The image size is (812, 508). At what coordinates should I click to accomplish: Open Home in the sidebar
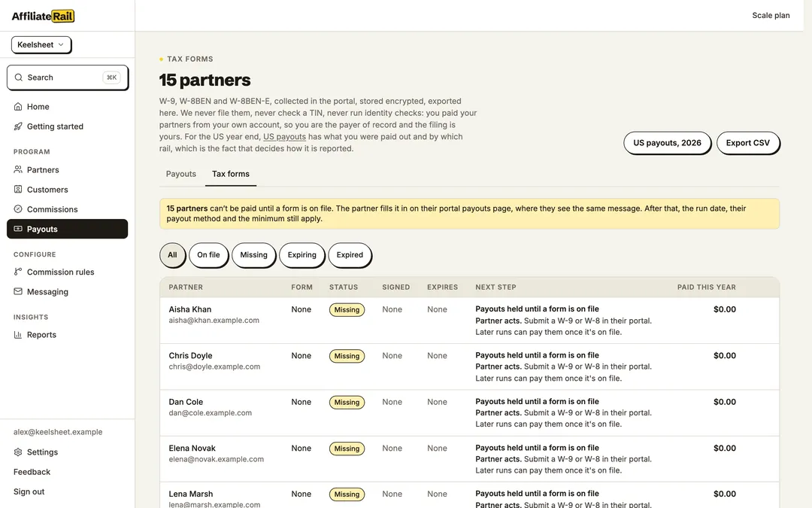click(x=68, y=106)
